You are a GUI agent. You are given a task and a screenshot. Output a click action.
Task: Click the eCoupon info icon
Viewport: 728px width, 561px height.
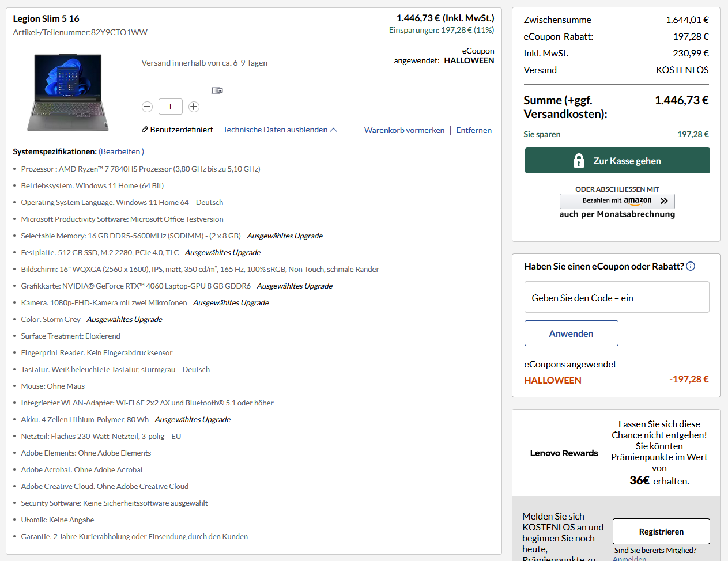click(x=691, y=266)
